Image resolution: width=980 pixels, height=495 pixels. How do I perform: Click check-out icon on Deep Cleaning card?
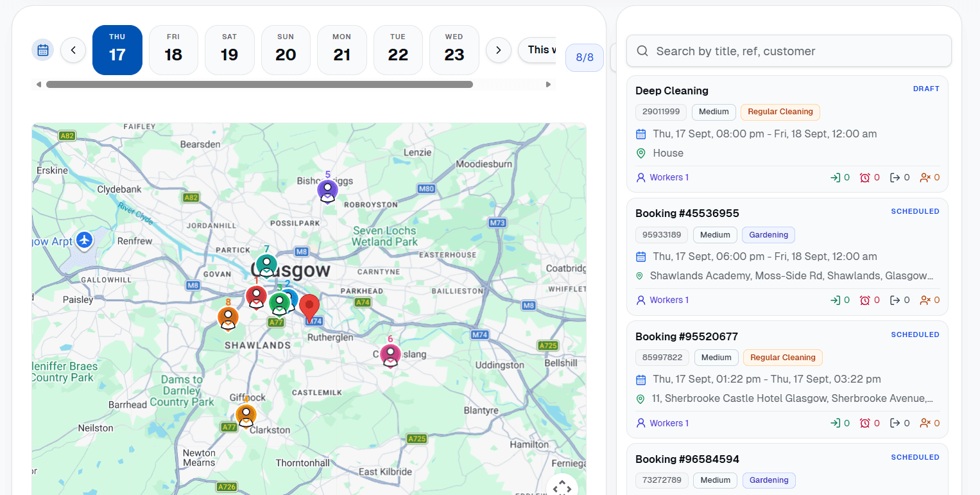(895, 177)
